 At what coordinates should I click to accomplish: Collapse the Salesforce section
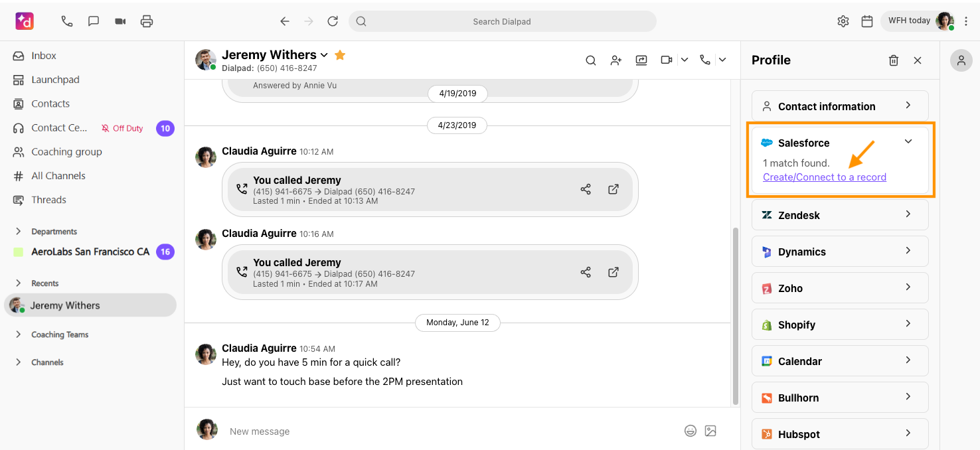[908, 141]
